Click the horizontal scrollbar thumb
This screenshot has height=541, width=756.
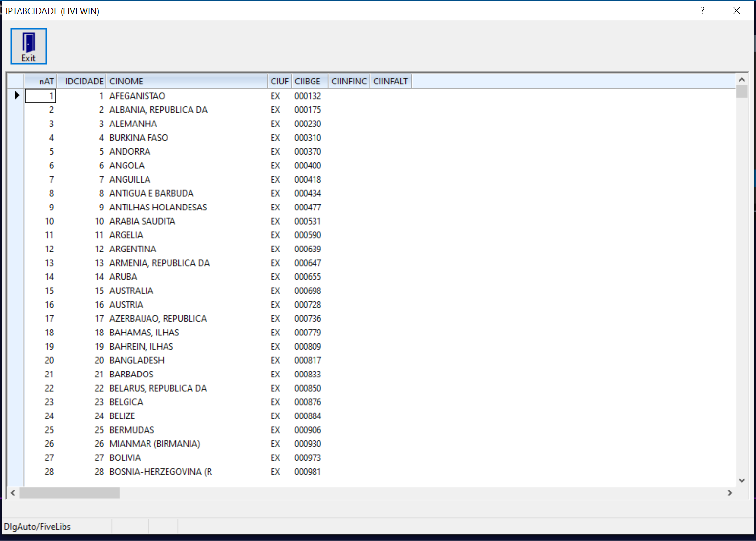click(x=69, y=493)
